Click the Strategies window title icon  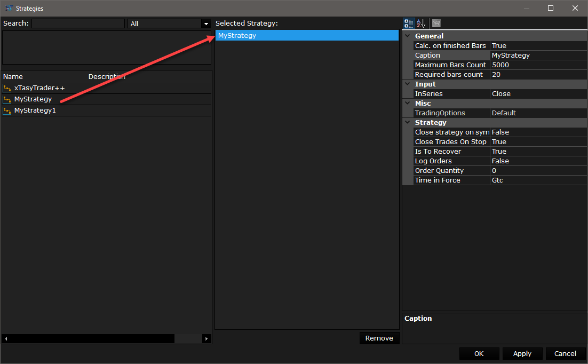pos(9,8)
